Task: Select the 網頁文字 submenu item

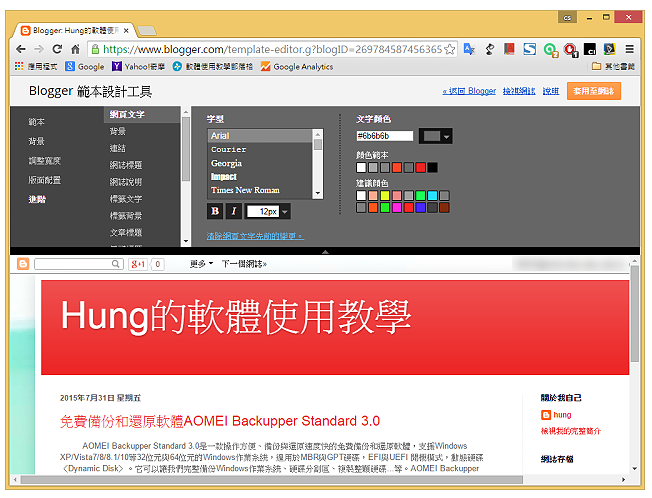Action: click(x=141, y=114)
